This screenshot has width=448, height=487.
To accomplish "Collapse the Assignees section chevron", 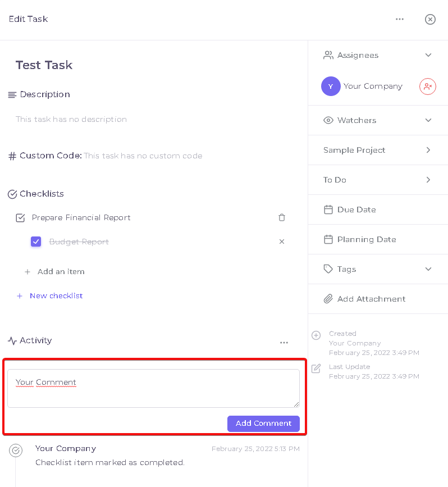I will pyautogui.click(x=428, y=55).
